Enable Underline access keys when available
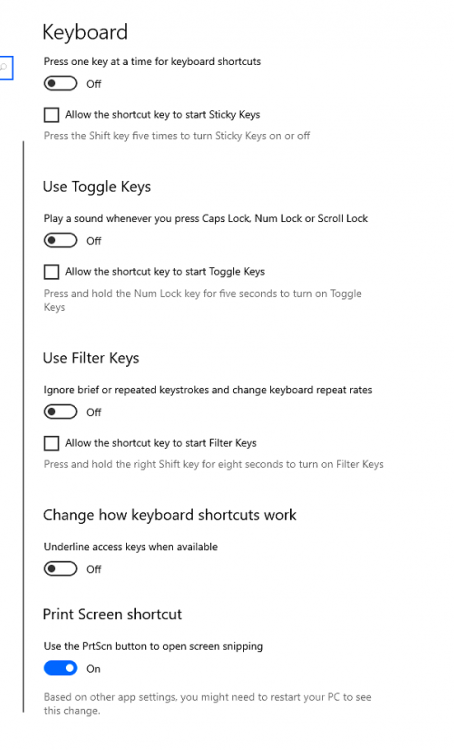This screenshot has width=454, height=750. coord(60,569)
